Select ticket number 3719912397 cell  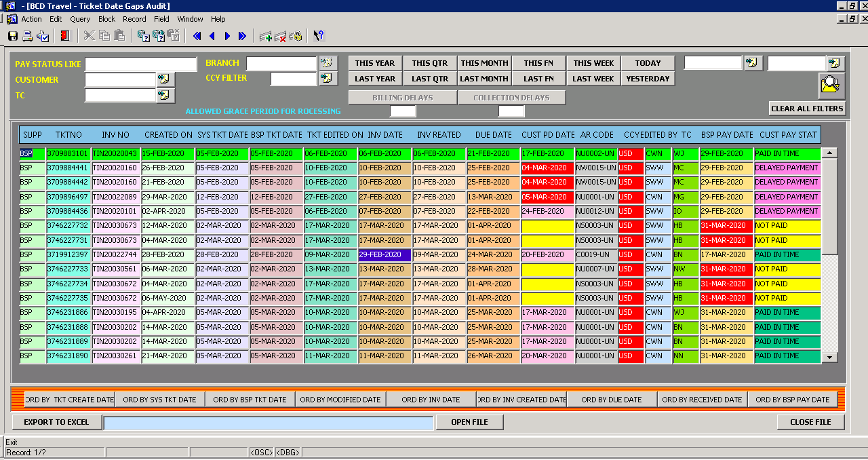pyautogui.click(x=68, y=255)
